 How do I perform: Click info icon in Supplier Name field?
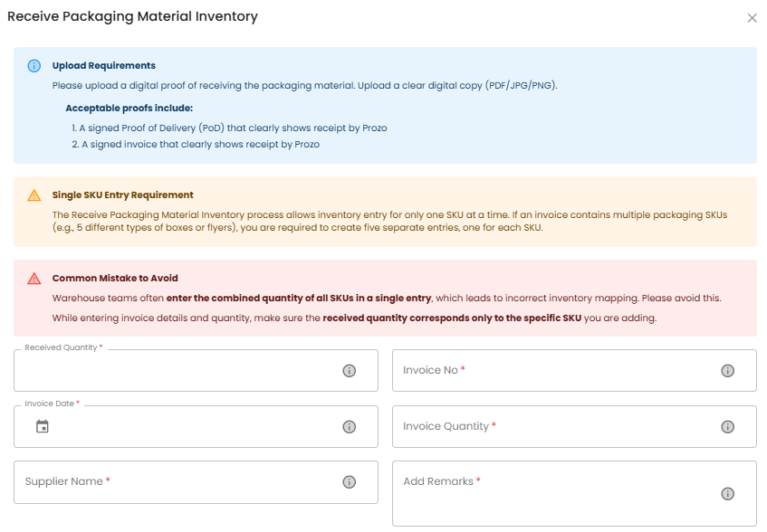click(x=349, y=482)
